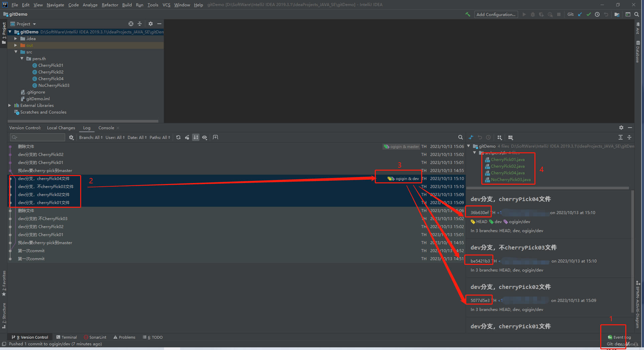Collapse the pers.th package arrow

pyautogui.click(x=22, y=59)
